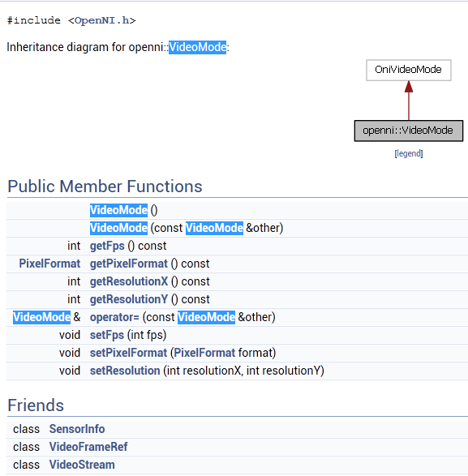Open the setPixelFormat function link
Image resolution: width=468 pixels, height=476 pixels.
pos(128,353)
